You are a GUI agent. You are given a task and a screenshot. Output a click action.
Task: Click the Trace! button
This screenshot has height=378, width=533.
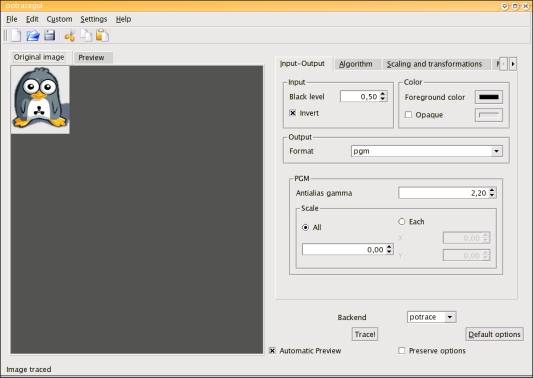coord(365,334)
